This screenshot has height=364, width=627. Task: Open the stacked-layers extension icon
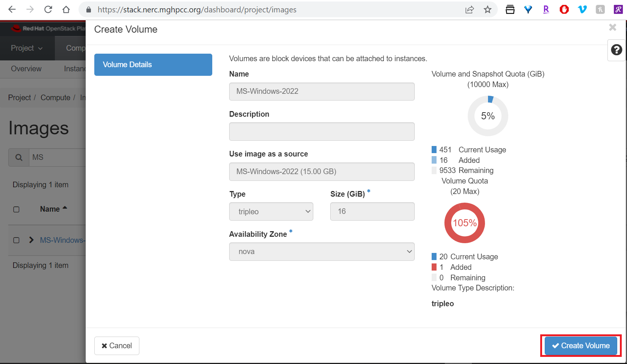tap(510, 10)
